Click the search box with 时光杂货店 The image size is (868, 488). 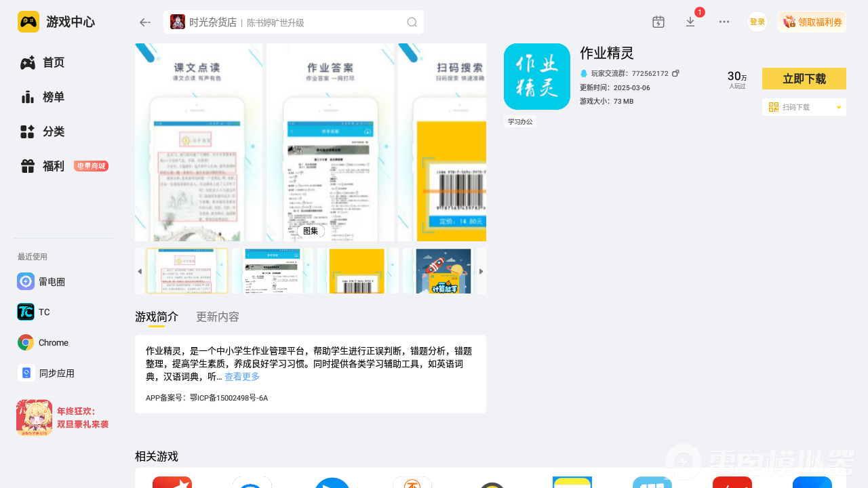click(x=294, y=22)
